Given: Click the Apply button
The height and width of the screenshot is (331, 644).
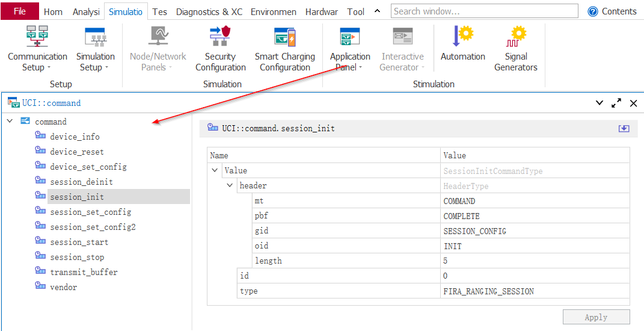Looking at the screenshot, I should click(x=596, y=317).
